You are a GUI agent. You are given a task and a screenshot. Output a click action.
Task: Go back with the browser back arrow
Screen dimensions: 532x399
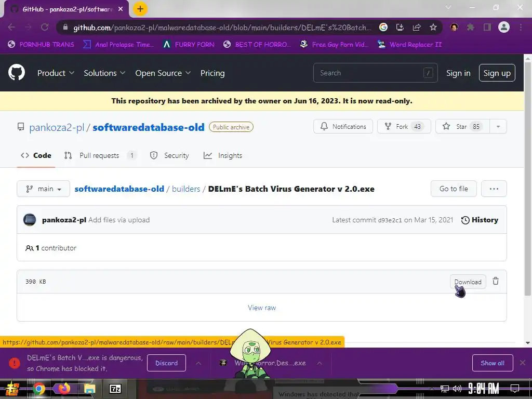pos(11,27)
